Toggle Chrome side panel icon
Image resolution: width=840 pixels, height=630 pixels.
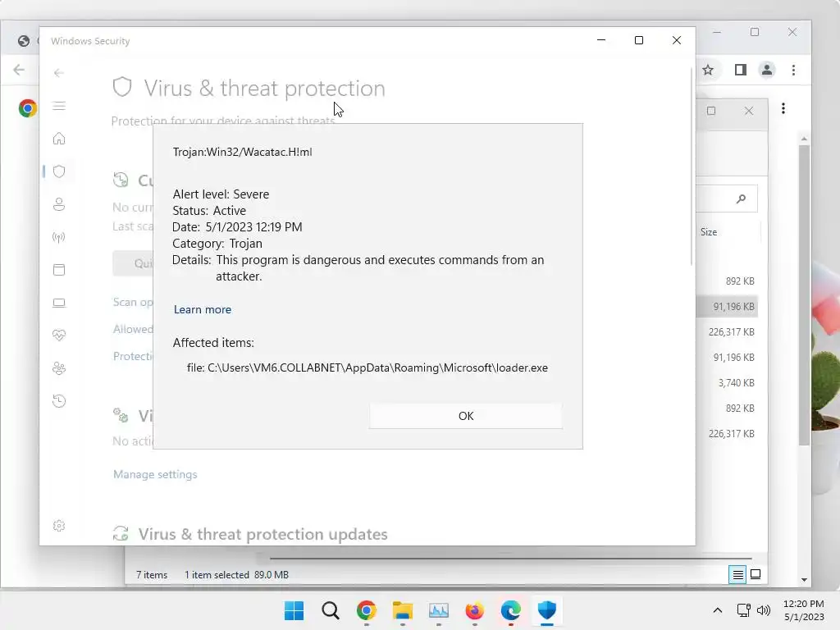pyautogui.click(x=741, y=70)
